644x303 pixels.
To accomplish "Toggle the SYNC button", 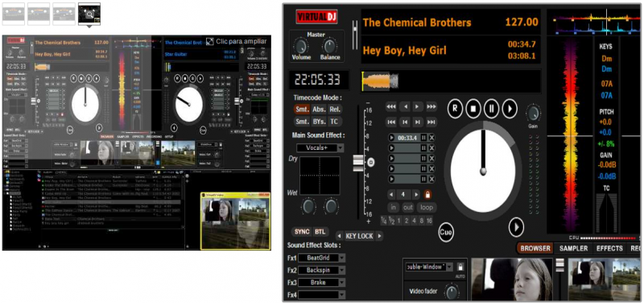I will click(x=303, y=232).
